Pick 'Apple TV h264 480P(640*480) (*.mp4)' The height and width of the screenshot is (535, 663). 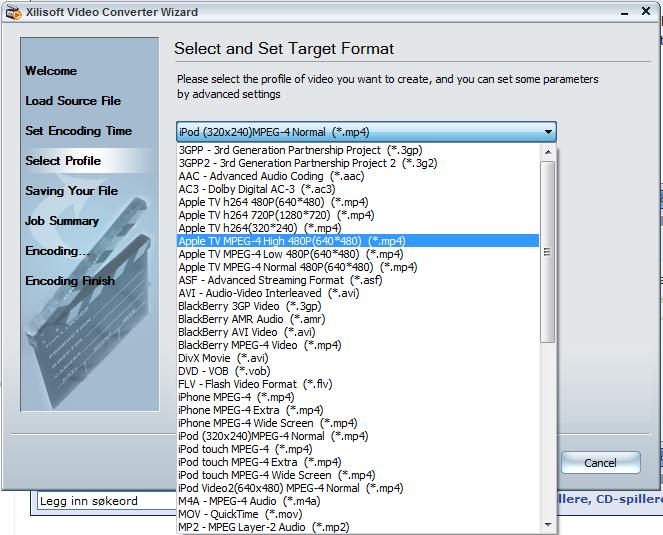click(x=358, y=202)
